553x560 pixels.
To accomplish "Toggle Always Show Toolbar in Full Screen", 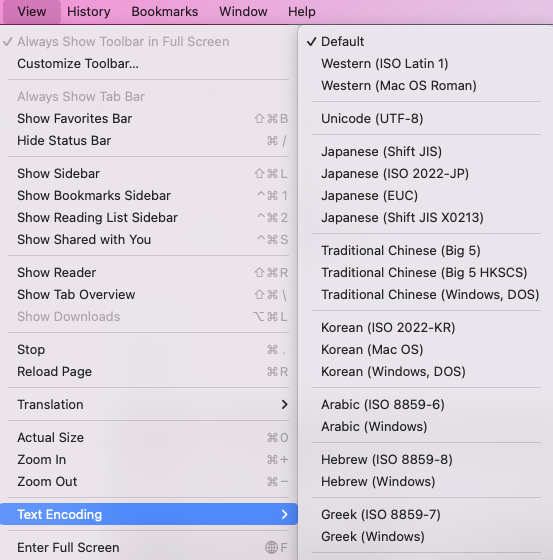I will coord(149,42).
